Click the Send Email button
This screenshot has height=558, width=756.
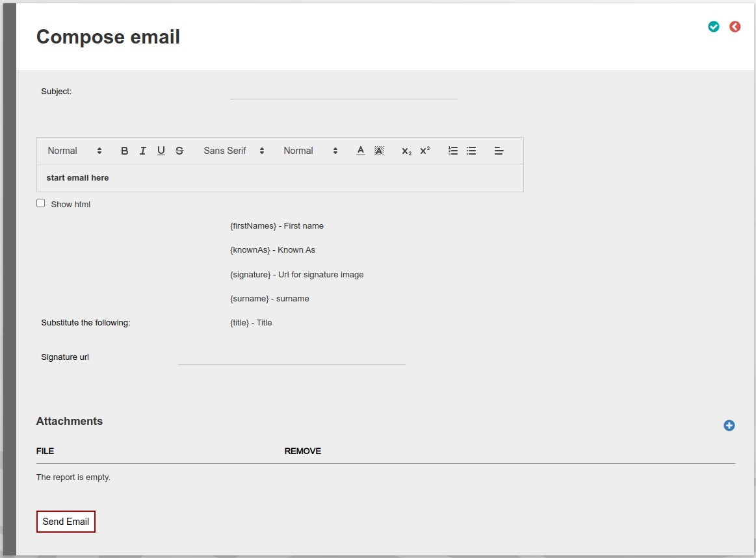(66, 522)
